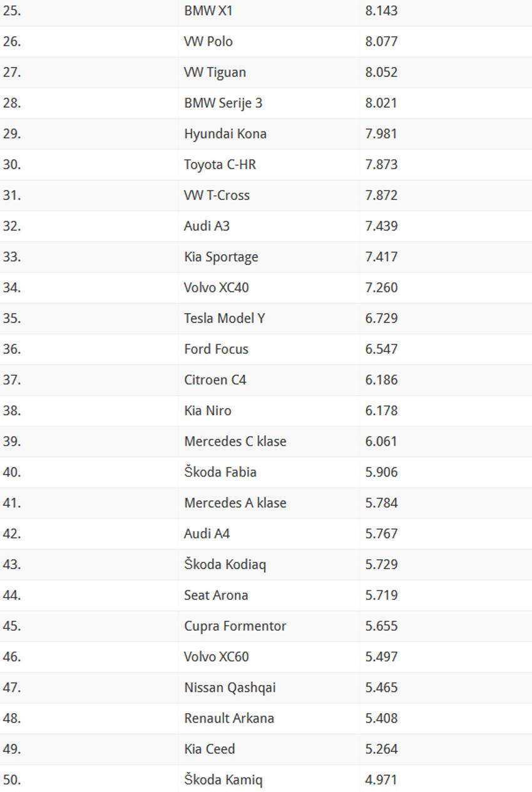Click the Škoda Fabia entry
532x792 pixels.
220,471
